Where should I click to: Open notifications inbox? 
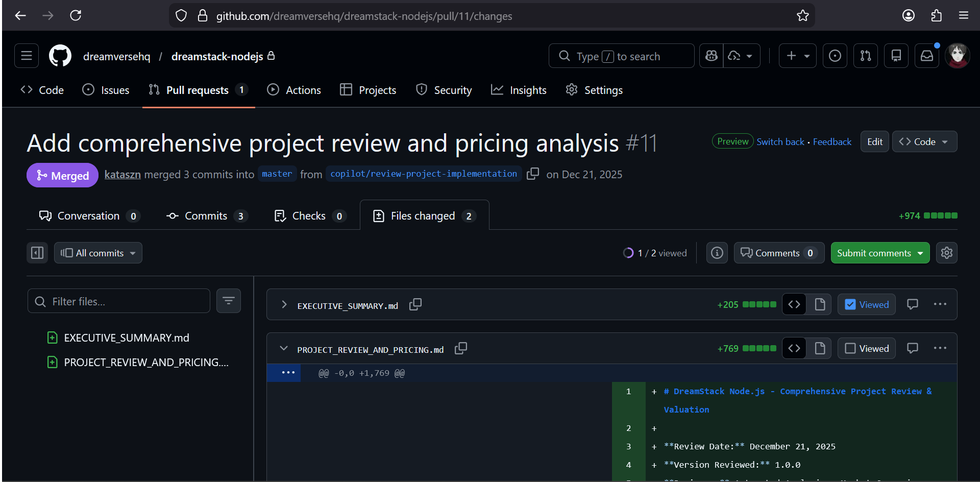[x=927, y=56]
